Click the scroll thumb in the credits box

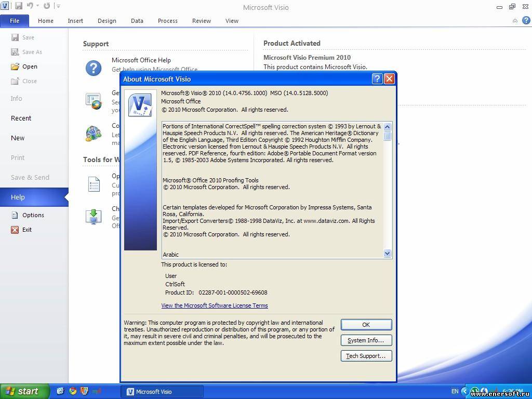tap(387, 136)
